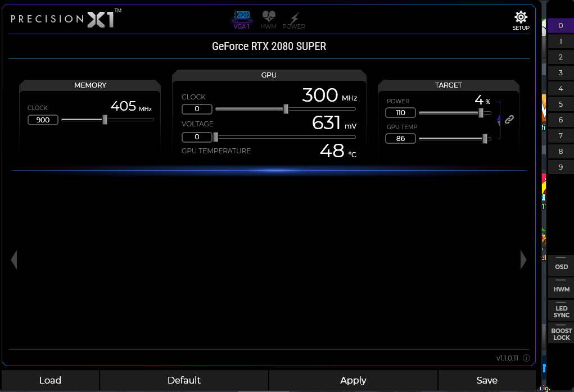Open SETUP using the gear icon
Screen dimensions: 574x392
point(521,17)
